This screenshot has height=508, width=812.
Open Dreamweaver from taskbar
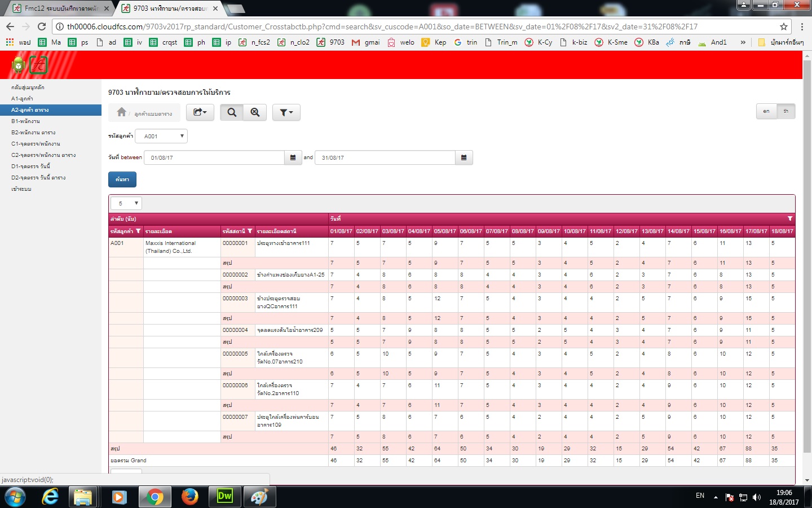225,497
